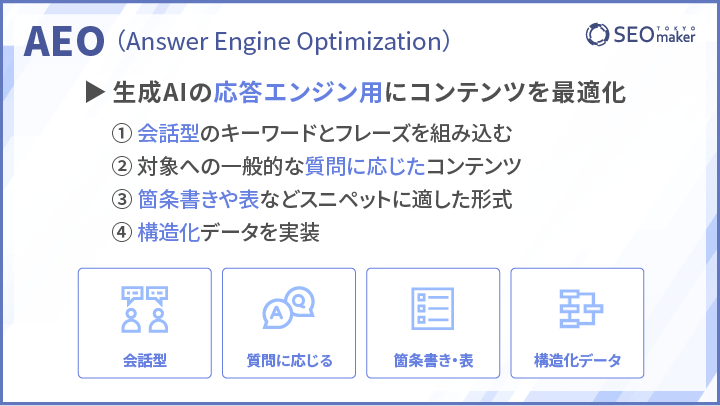Select the 会話型 card label
Screen dimensions: 720x406
click(x=145, y=361)
